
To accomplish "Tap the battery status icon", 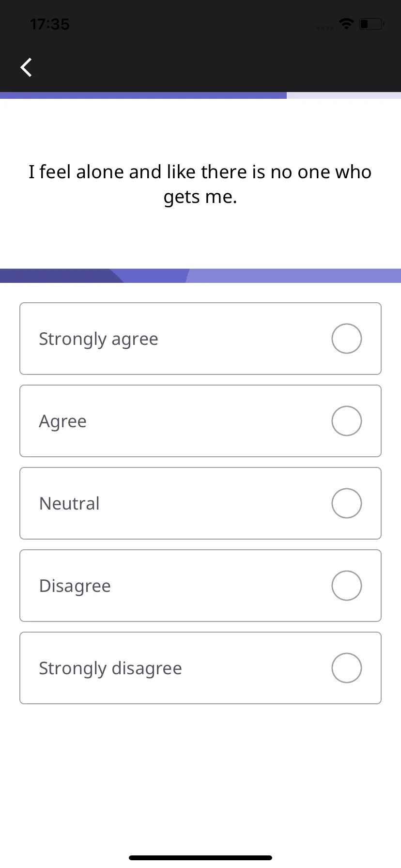I will coord(372,24).
